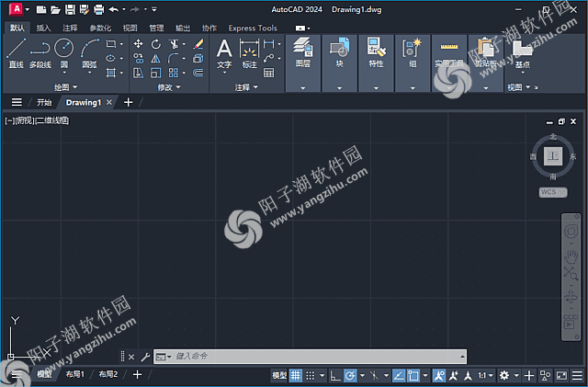Toggle annotation visibility in status bar
Viewport: 588px width, 387px height.
tap(439, 375)
